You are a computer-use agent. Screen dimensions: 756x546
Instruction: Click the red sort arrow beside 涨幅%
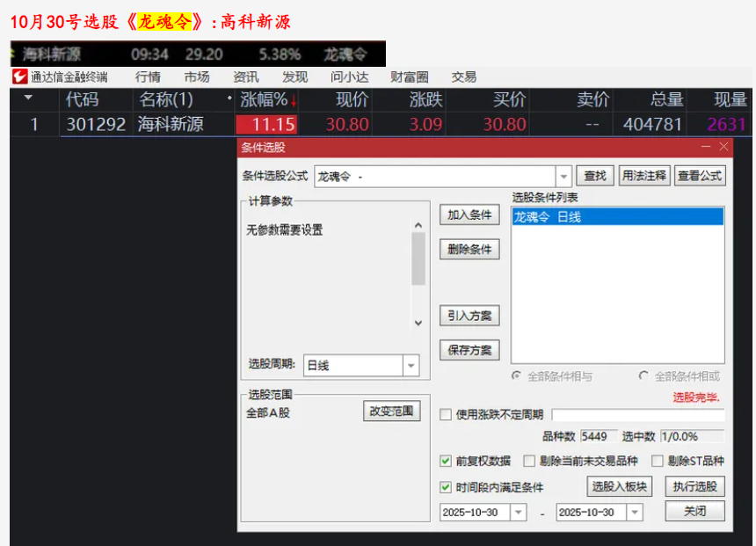294,100
